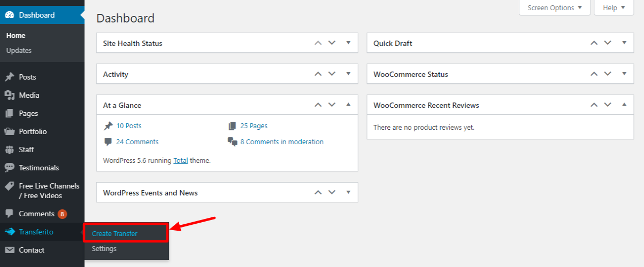Open the Screen Options dropdown
This screenshot has width=644, height=267.
tap(555, 7)
